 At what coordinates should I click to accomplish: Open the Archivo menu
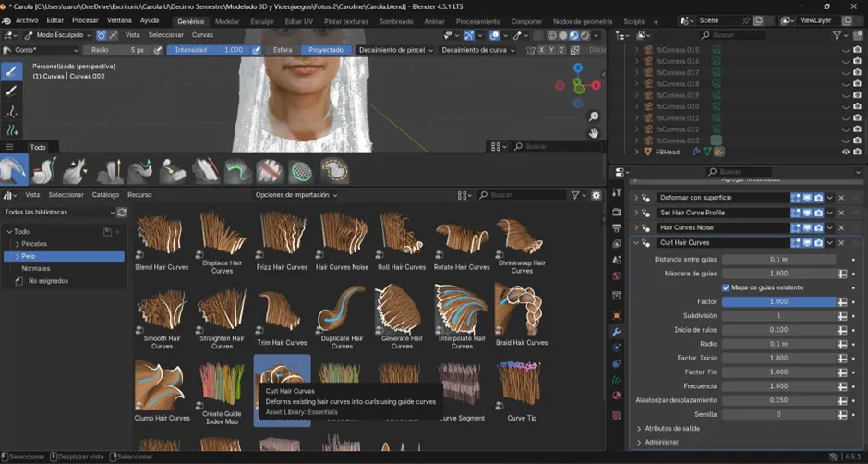27,20
